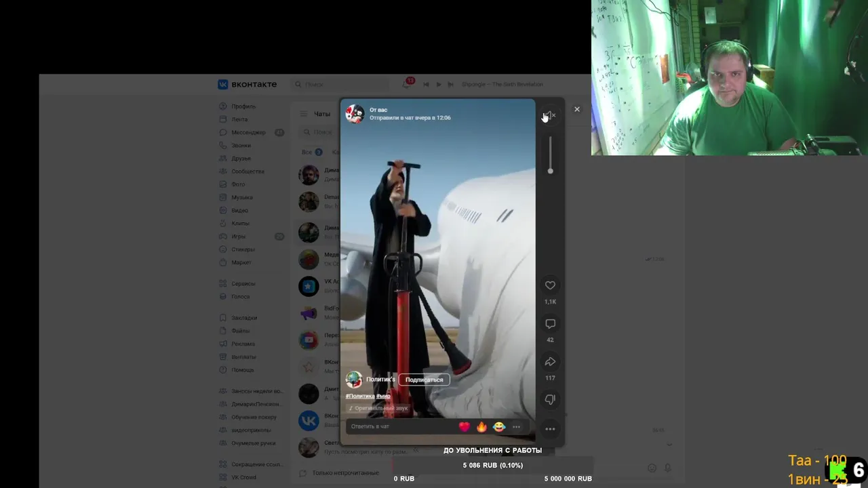Screen dimensions: 868x488
Task: Dislike the clip with thumbs-down icon
Action: pos(550,399)
